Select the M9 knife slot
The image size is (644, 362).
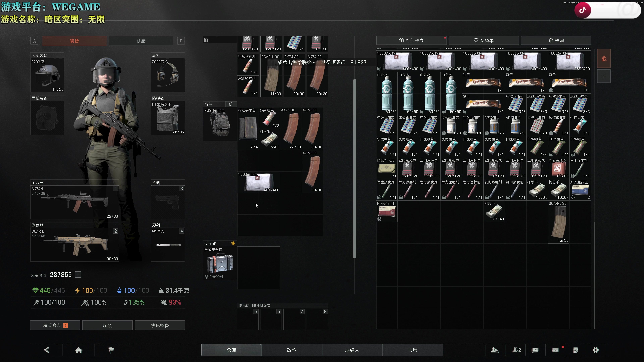(168, 245)
